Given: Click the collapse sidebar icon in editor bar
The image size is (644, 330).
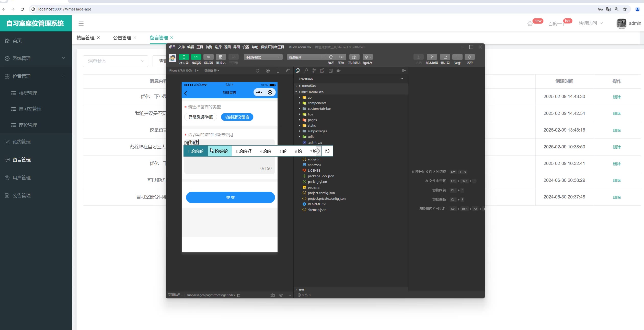Looking at the screenshot, I should 404,70.
